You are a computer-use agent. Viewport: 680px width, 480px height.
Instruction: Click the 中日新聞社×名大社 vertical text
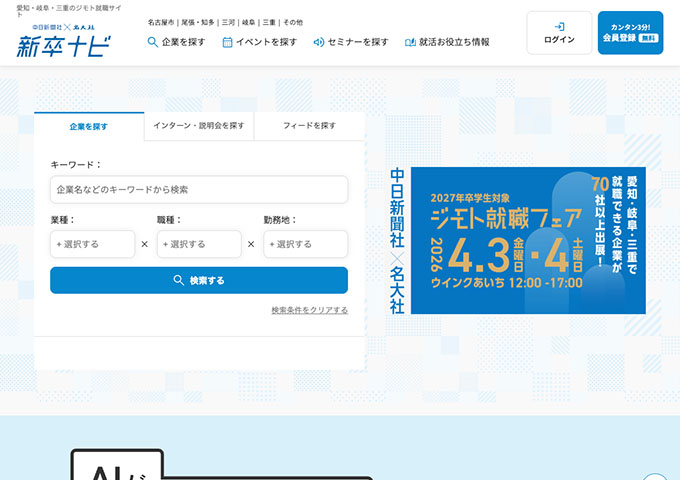pos(397,241)
